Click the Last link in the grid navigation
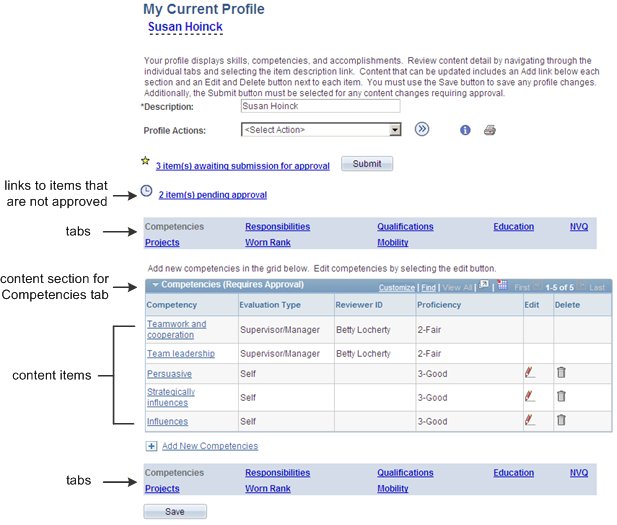The width and height of the screenshot is (617, 525). 597,288
